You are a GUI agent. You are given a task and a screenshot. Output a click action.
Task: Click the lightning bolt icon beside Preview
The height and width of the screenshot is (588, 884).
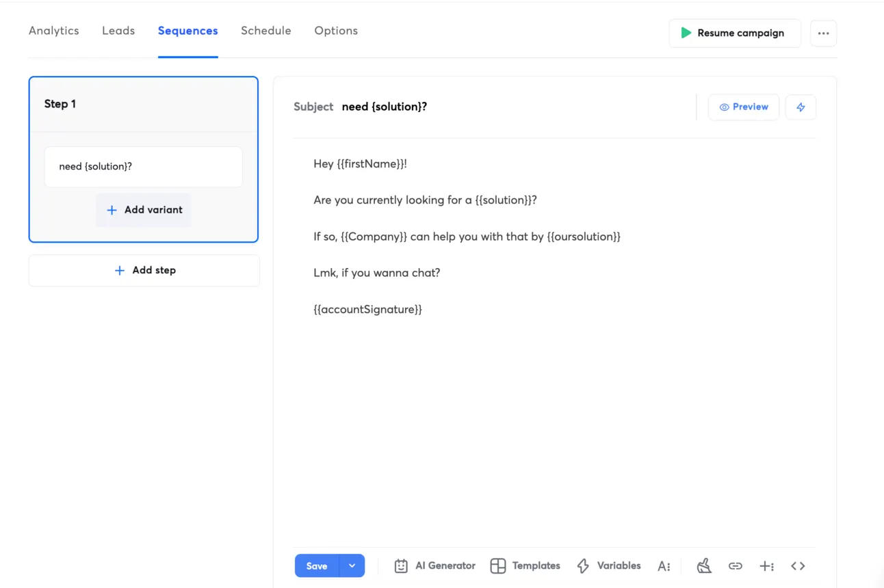[801, 107]
